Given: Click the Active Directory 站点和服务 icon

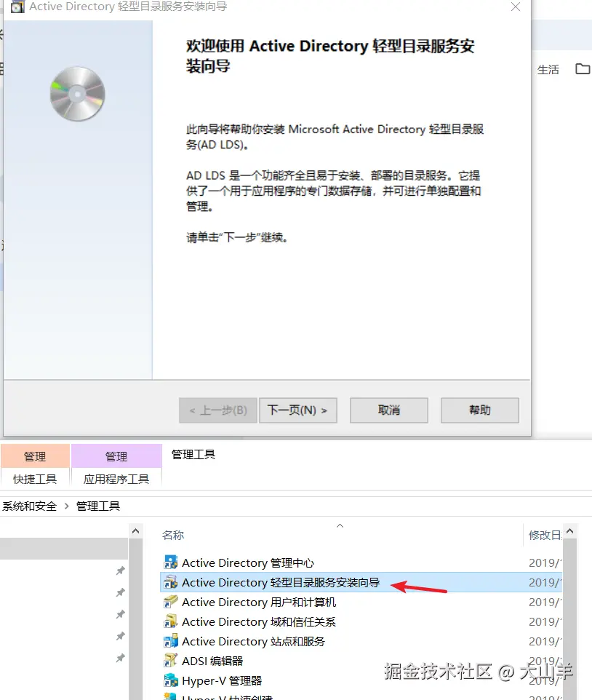Looking at the screenshot, I should point(170,640).
